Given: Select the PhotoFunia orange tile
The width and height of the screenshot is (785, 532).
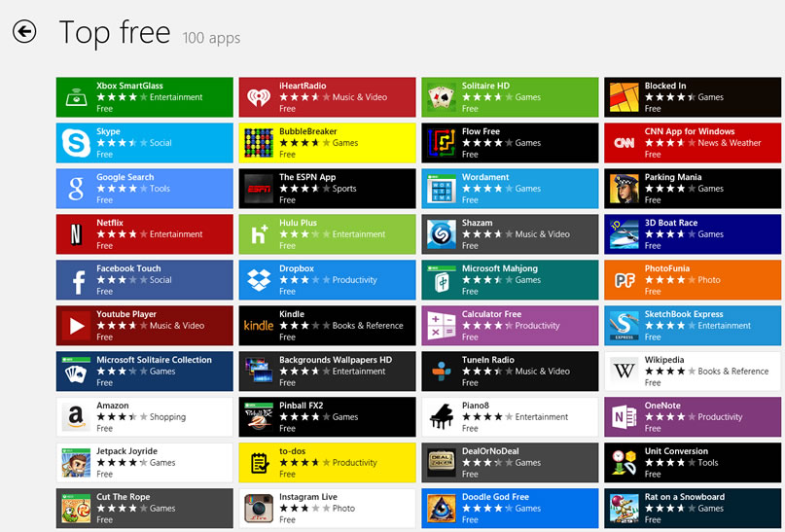Looking at the screenshot, I should click(x=693, y=280).
